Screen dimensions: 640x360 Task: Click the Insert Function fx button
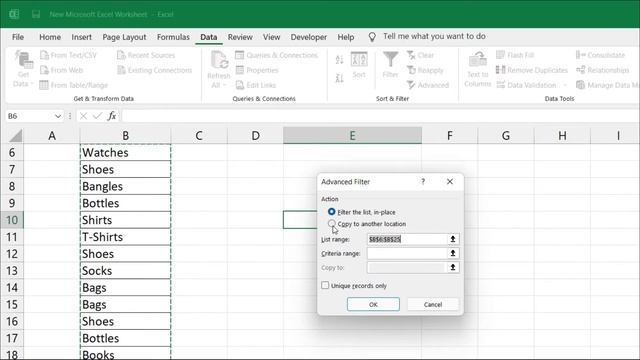[x=111, y=116]
